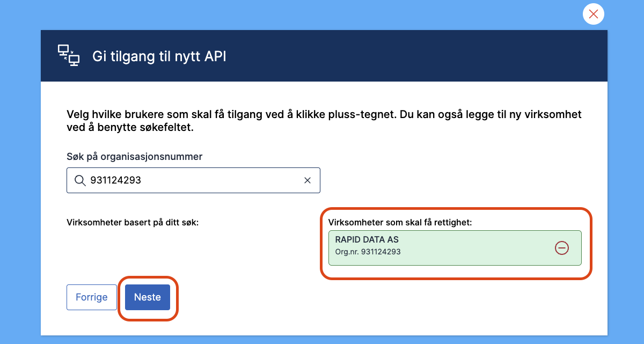Image resolution: width=644 pixels, height=344 pixels.
Task: Remove RAPID DATA AS with the minus icon
Action: [561, 247]
